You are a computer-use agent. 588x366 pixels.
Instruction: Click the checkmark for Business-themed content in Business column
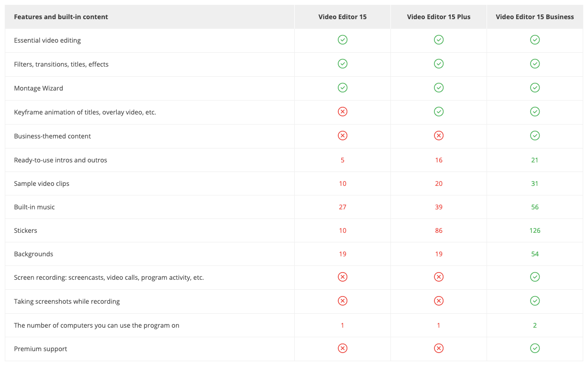(x=534, y=136)
